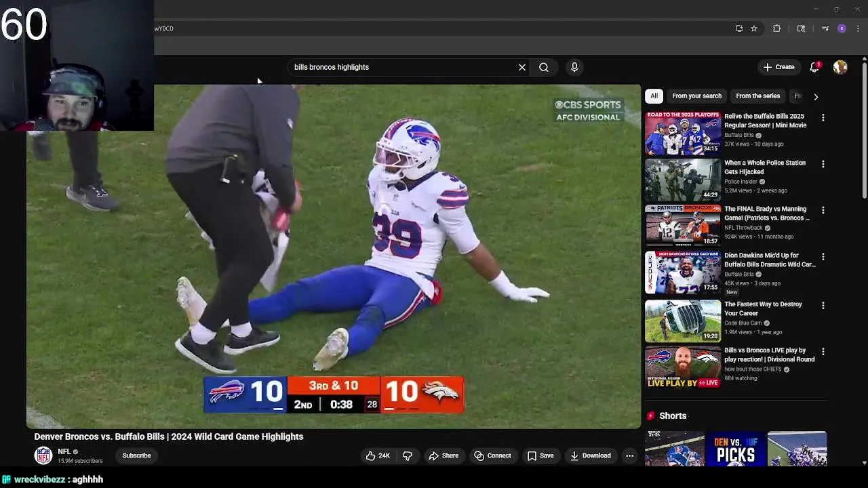Open title When a Whole Police Station Gets Hijacked
Image resolution: width=868 pixels, height=488 pixels.
765,167
